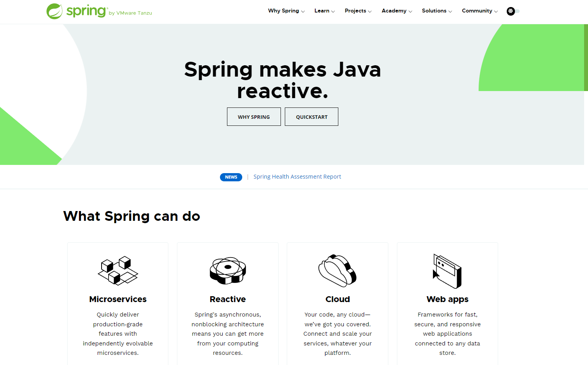Click the Reactive atom icon
The height and width of the screenshot is (365, 588).
point(228,270)
